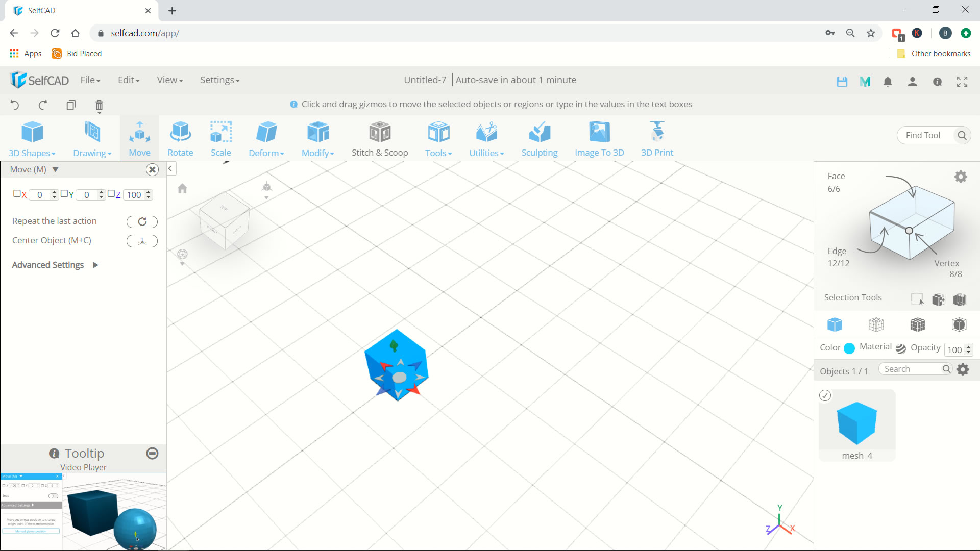
Task: Open selection panel settings gear
Action: [961, 177]
